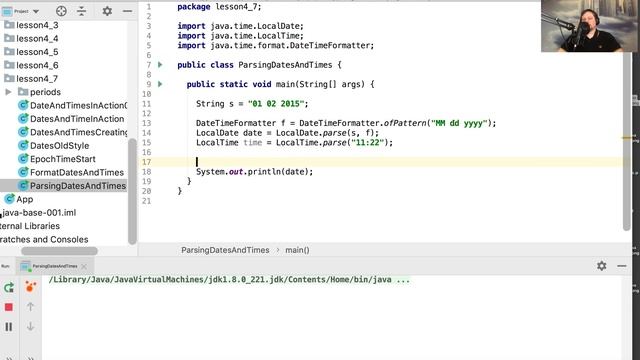Click the "11:22" string on line 15
The image size is (640, 360).
pyautogui.click(x=367, y=143)
